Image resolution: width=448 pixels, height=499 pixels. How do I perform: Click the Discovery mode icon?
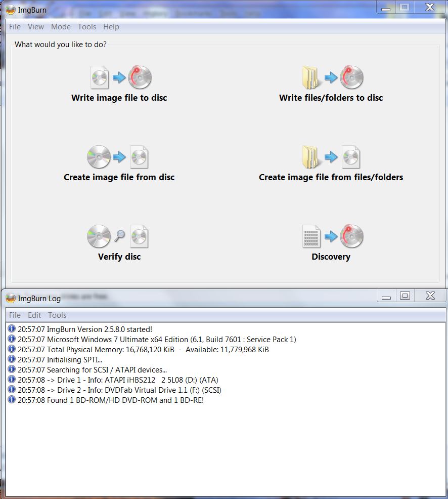point(333,236)
